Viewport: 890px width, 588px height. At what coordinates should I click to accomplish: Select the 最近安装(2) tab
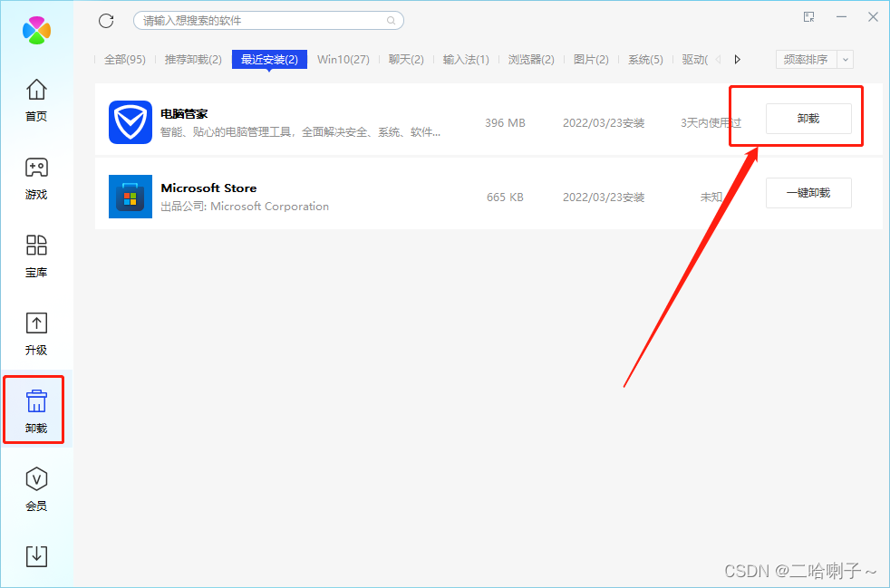coord(269,60)
